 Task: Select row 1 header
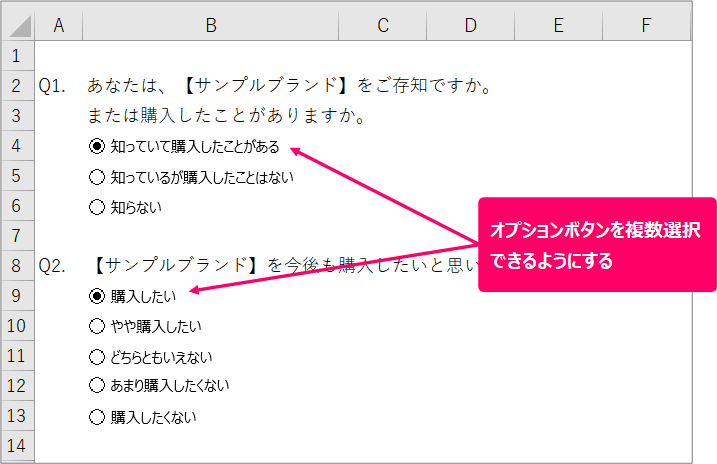point(17,56)
